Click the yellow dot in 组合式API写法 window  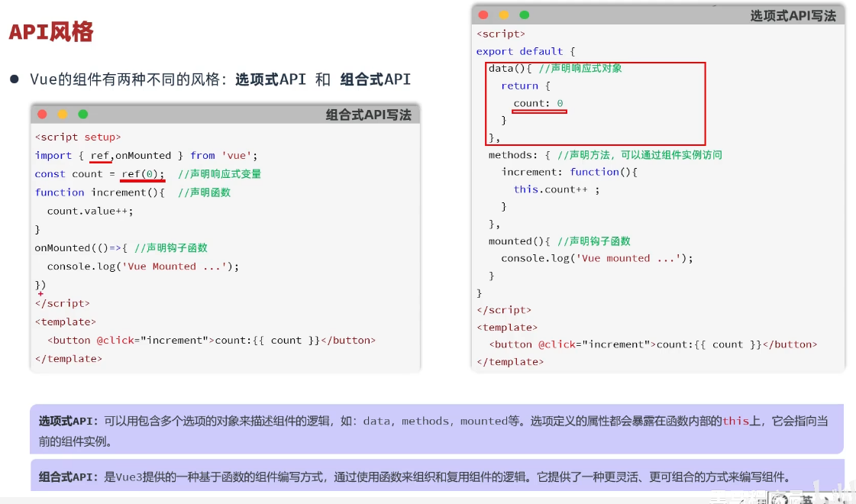(x=63, y=114)
